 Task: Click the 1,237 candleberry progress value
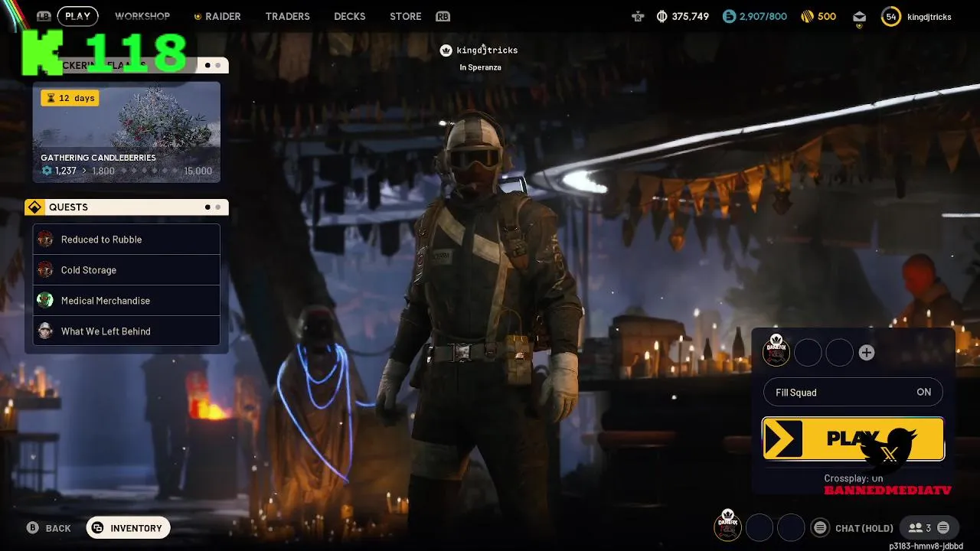tap(66, 171)
